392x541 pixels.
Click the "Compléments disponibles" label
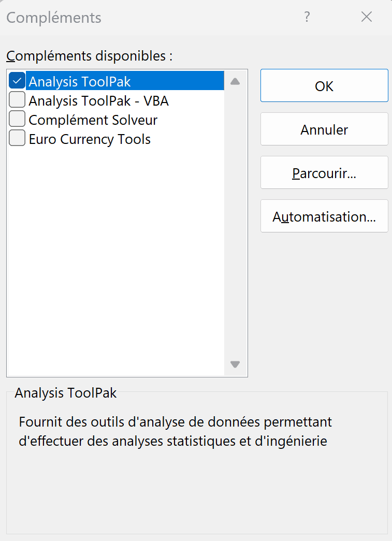click(x=89, y=56)
